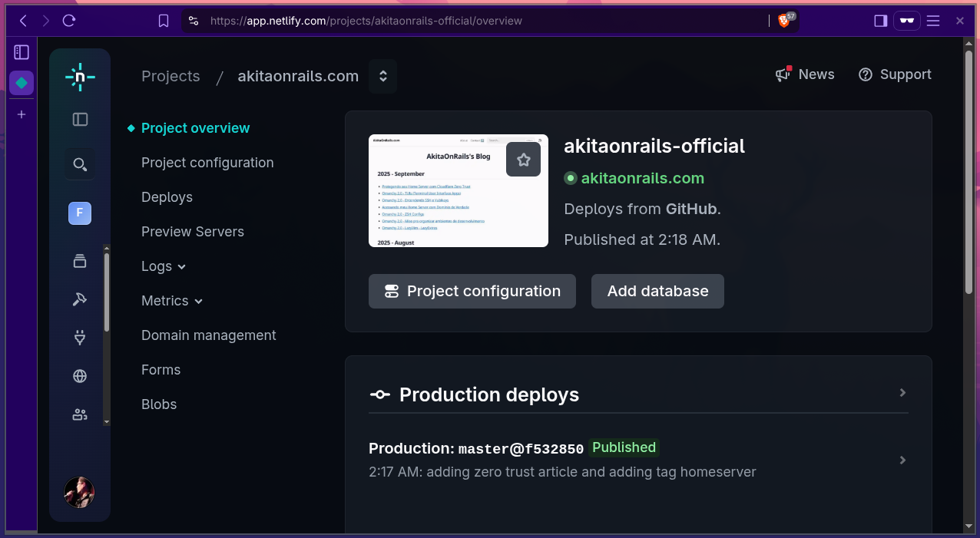Open the browser hamburger menu
Image resolution: width=980 pixels, height=538 pixels.
coord(933,21)
